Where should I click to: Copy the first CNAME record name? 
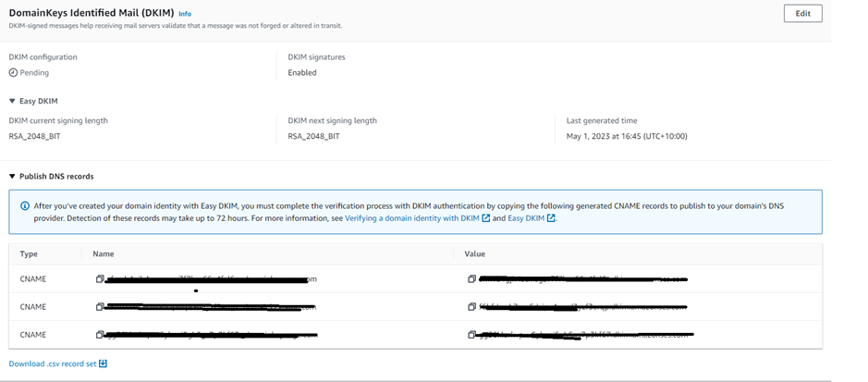(100, 279)
